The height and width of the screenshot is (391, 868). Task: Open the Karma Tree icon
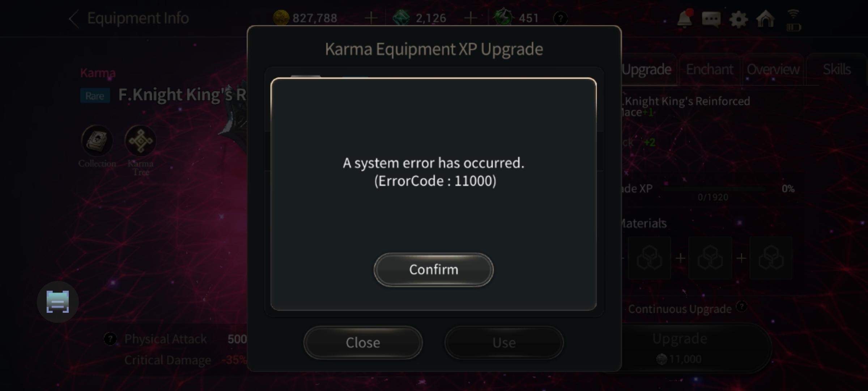pos(140,140)
